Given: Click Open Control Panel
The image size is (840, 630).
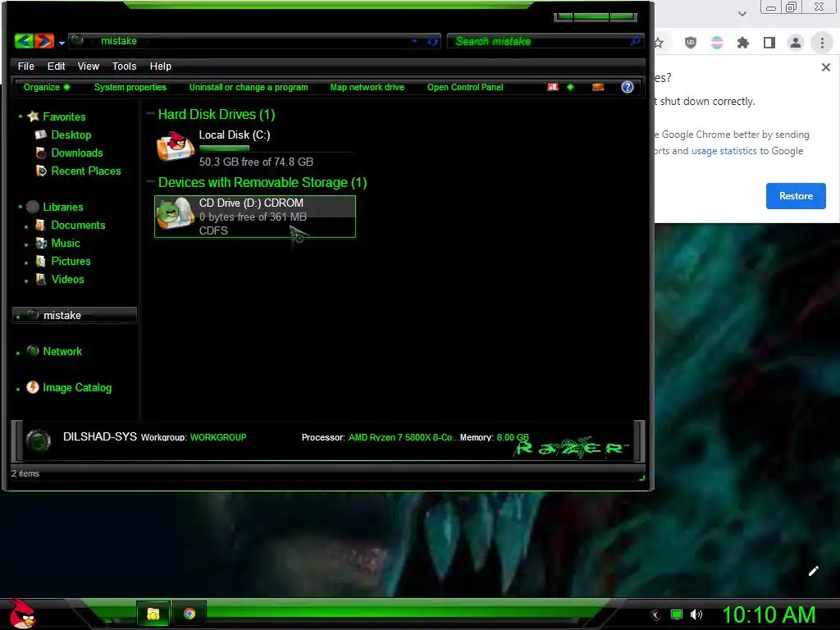Looking at the screenshot, I should [x=465, y=87].
